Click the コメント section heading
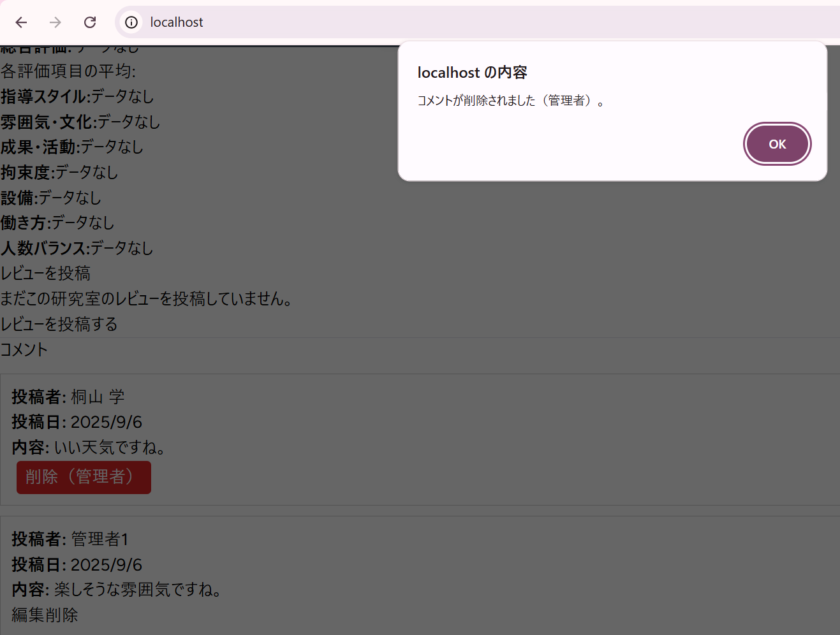The height and width of the screenshot is (635, 840). pyautogui.click(x=24, y=349)
